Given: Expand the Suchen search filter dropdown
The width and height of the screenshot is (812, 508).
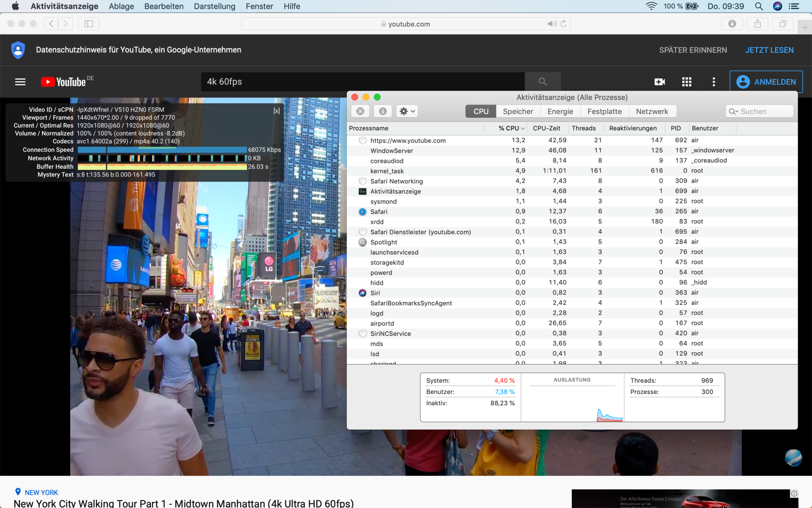Looking at the screenshot, I should click(x=733, y=111).
